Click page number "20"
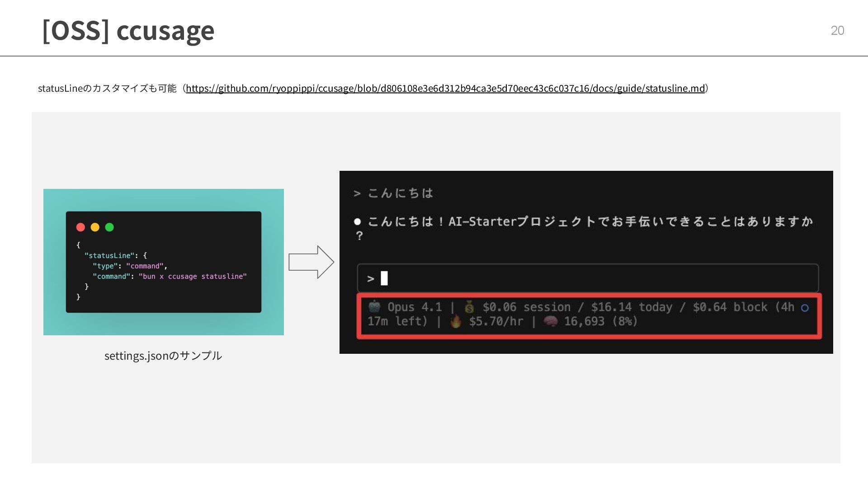 point(837,30)
